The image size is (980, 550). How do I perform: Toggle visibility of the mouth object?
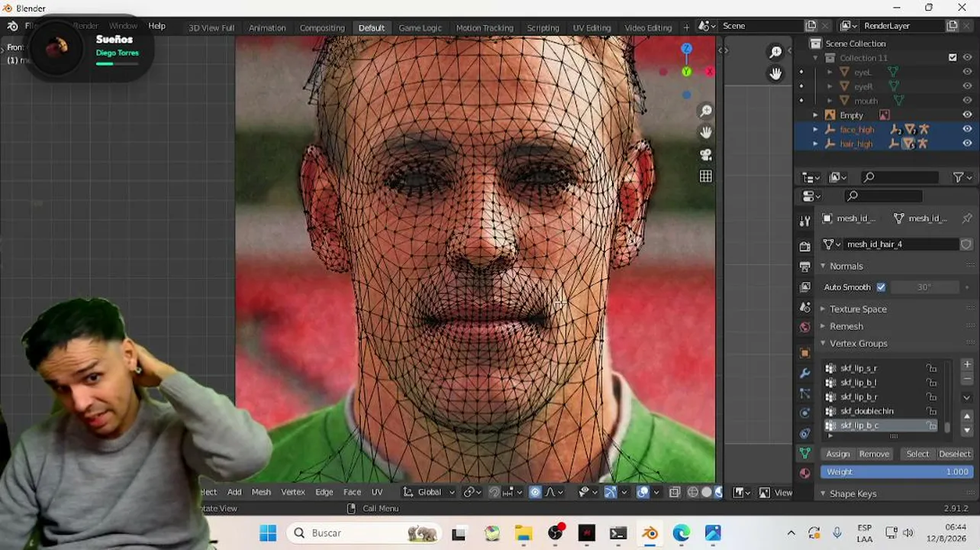pyautogui.click(x=967, y=101)
